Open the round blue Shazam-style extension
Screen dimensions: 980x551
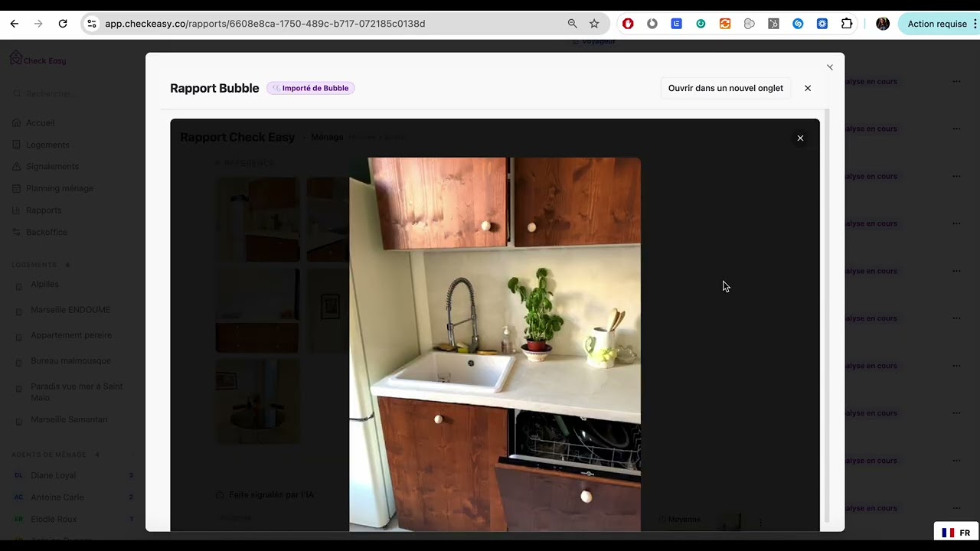pyautogui.click(x=798, y=24)
